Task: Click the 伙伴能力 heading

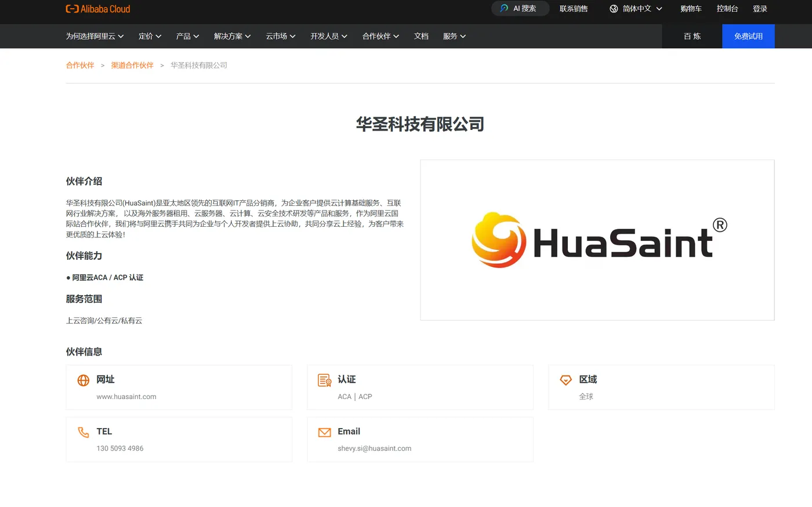Action: coord(84,255)
